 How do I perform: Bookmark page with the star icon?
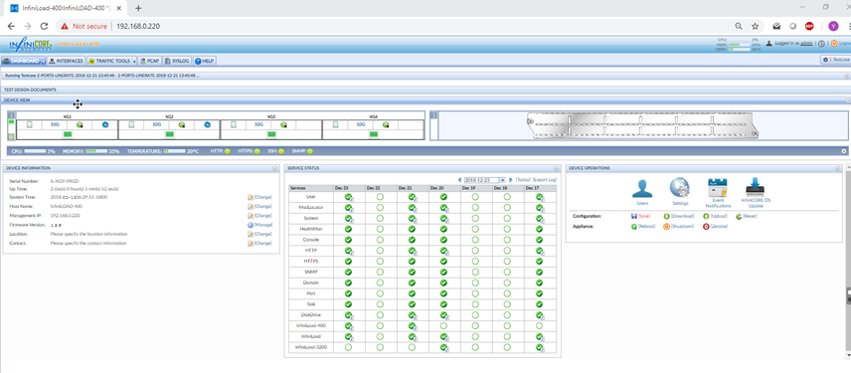tap(754, 26)
